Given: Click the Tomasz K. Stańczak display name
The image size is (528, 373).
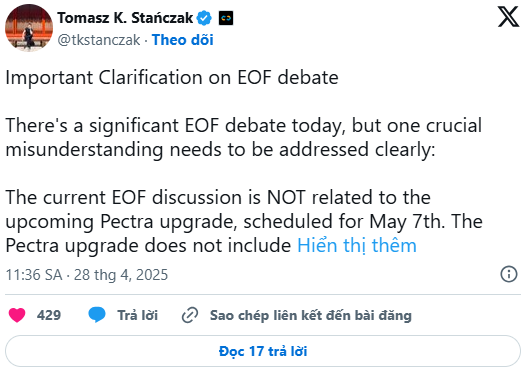Looking at the screenshot, I should [125, 18].
